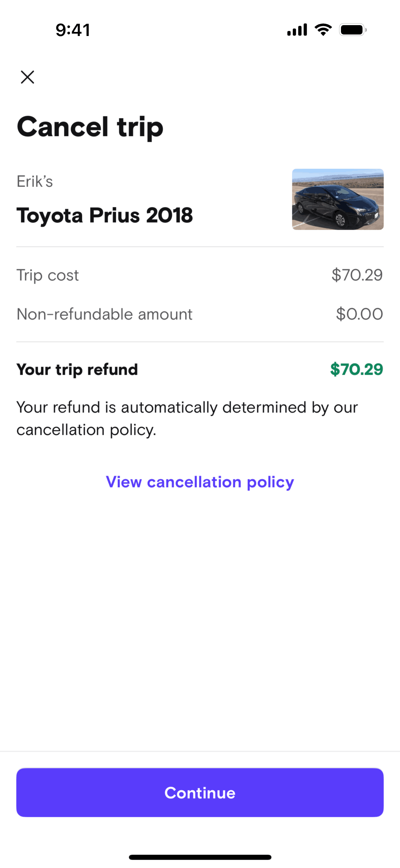Tap the refund policy explanation text
Viewport: 400px width, 868px height.
[187, 418]
